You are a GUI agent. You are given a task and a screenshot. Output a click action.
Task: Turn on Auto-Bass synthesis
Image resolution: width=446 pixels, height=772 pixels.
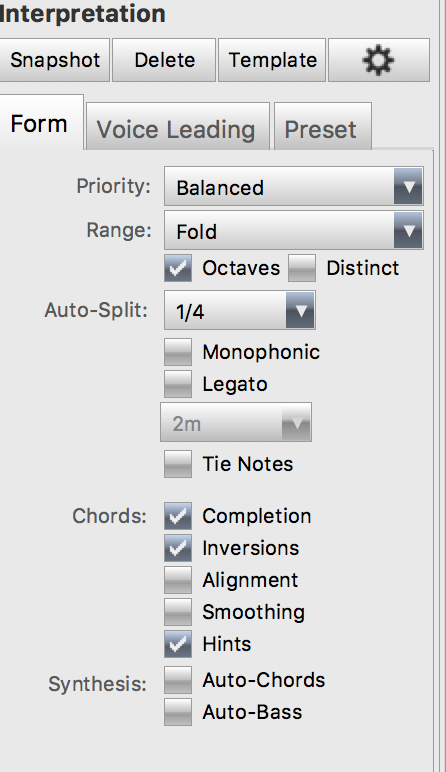pos(178,712)
